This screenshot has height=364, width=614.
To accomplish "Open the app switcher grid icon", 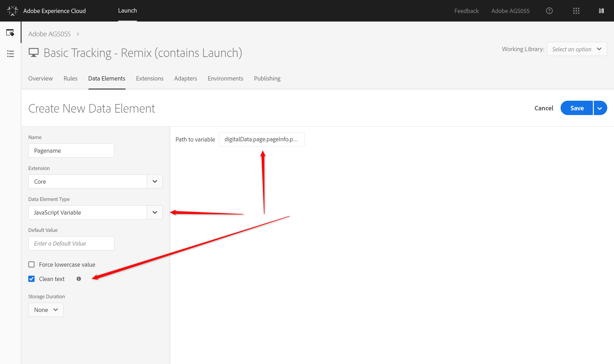I will 576,11.
